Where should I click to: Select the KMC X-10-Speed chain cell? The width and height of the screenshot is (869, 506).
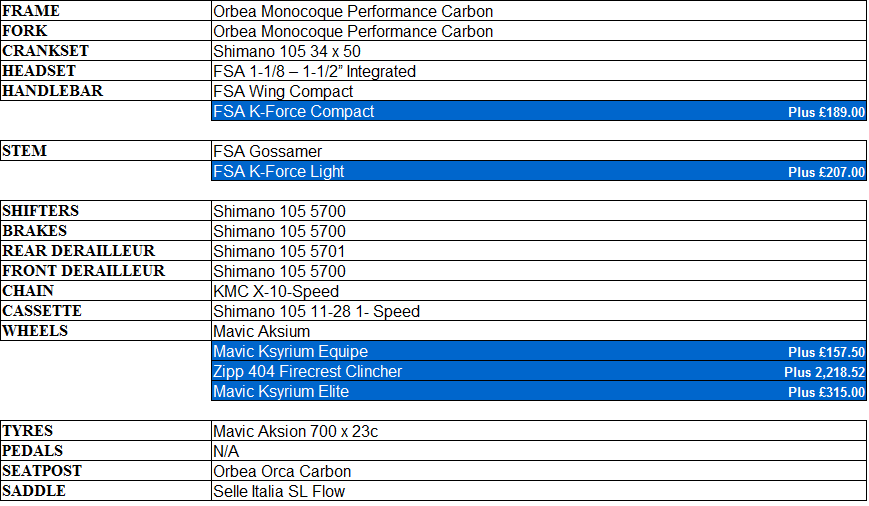click(276, 292)
